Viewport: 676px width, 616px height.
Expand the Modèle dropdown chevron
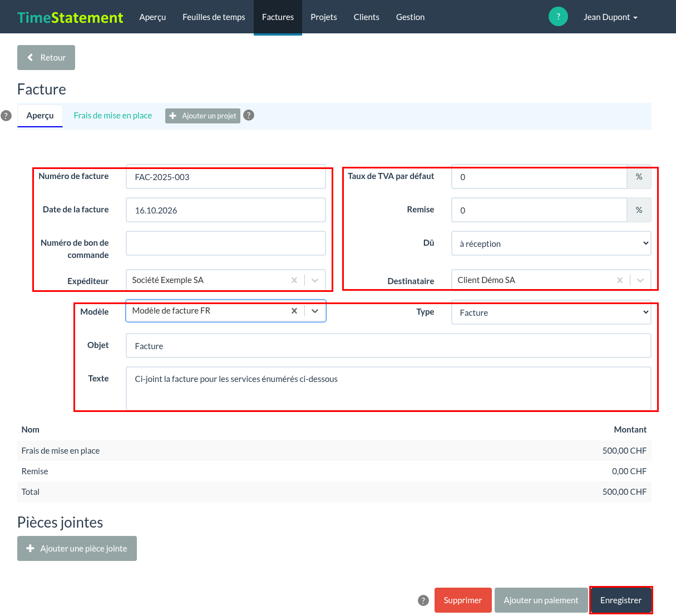tap(315, 311)
